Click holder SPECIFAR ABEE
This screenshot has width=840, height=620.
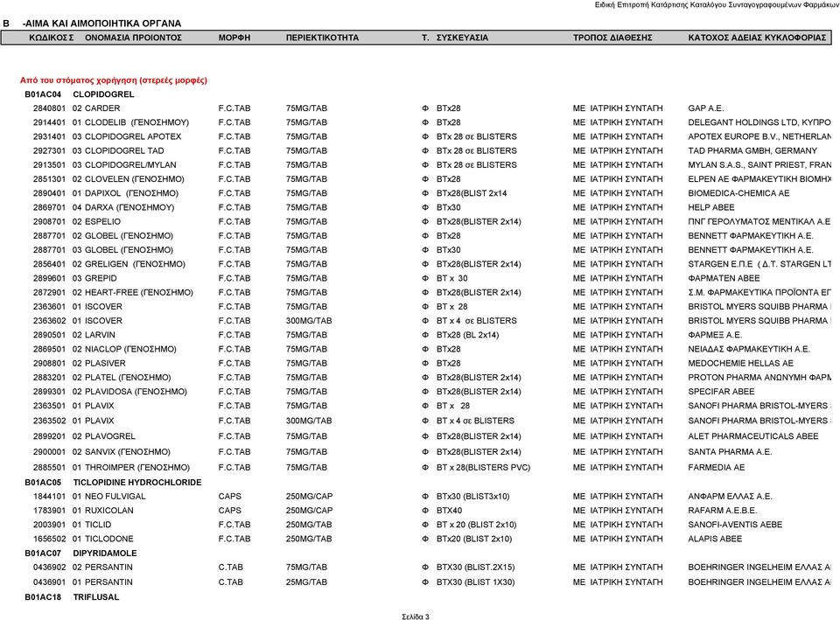click(x=721, y=392)
